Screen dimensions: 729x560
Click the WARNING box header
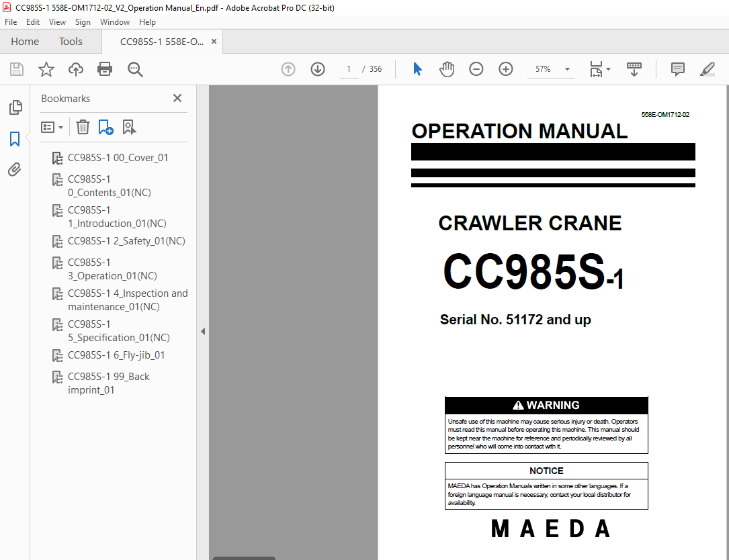546,406
